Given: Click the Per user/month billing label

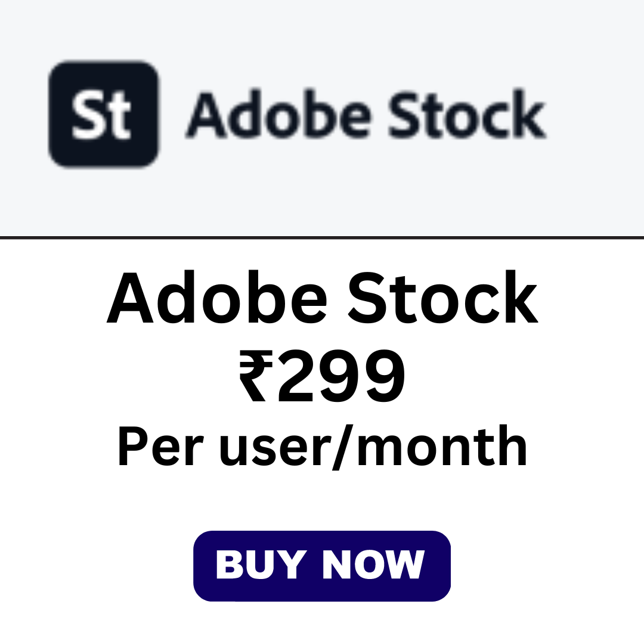Looking at the screenshot, I should (322, 447).
